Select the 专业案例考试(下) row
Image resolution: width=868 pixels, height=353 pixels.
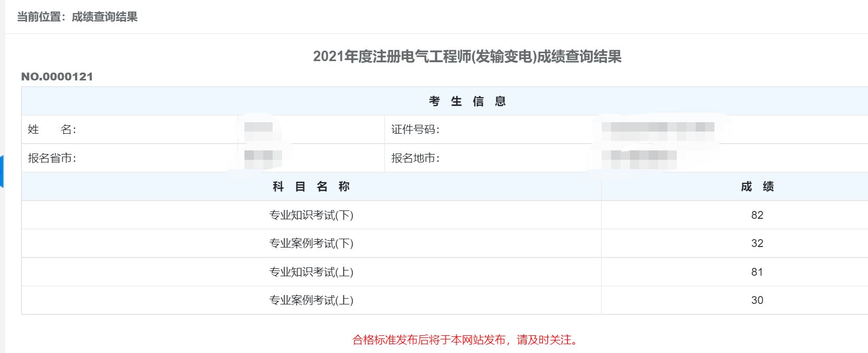[444, 243]
